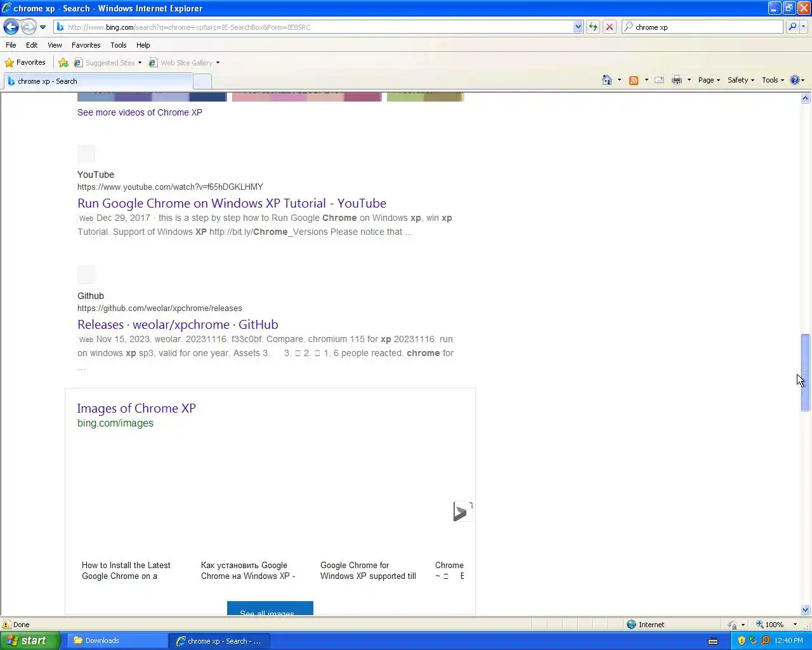812x650 pixels.
Task: Go back with the Back arrow button
Action: click(x=11, y=27)
